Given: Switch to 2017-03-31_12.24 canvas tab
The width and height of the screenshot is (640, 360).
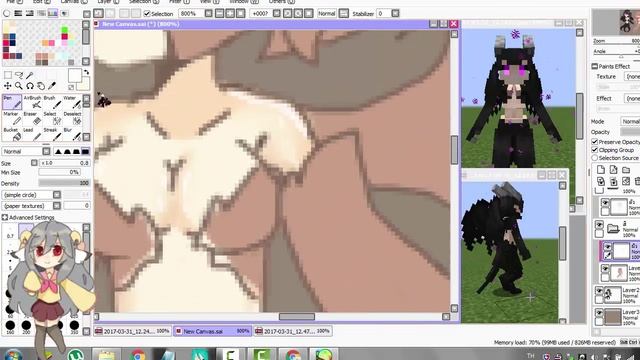Looking at the screenshot, I should pos(132,331).
